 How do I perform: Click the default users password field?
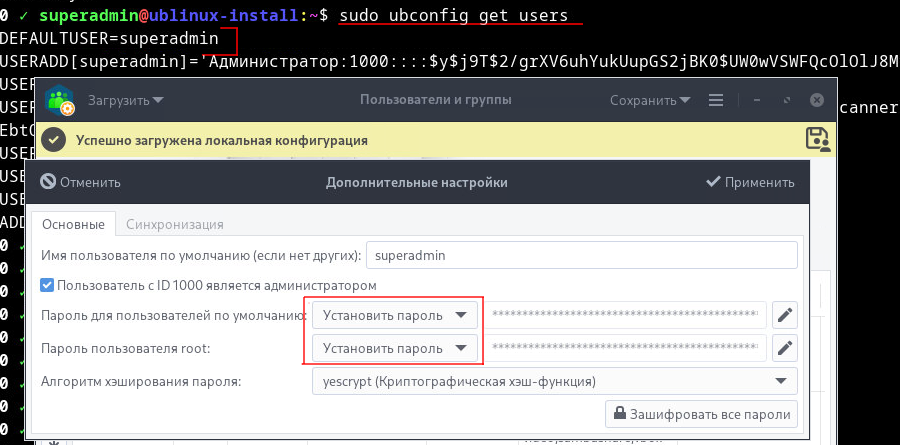pos(626,316)
